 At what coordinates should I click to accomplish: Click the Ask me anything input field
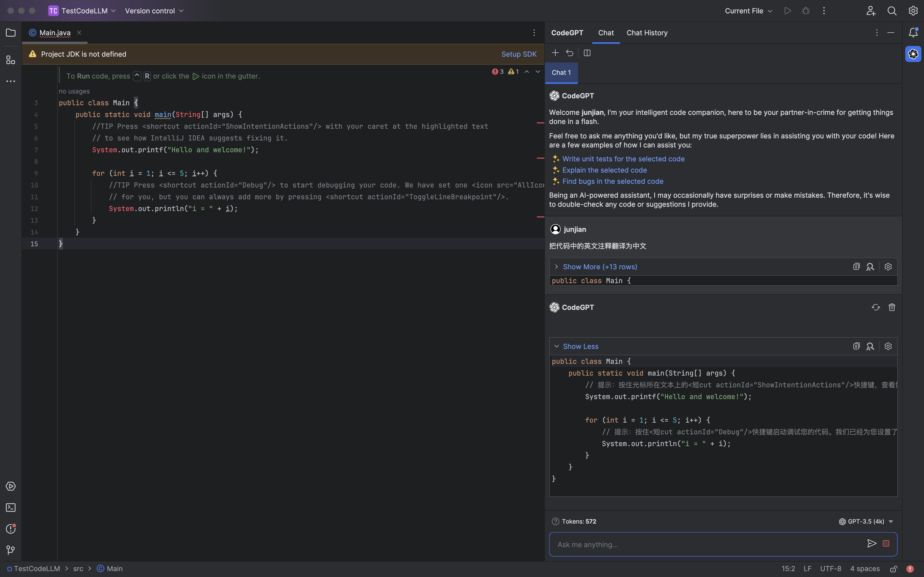(x=706, y=544)
